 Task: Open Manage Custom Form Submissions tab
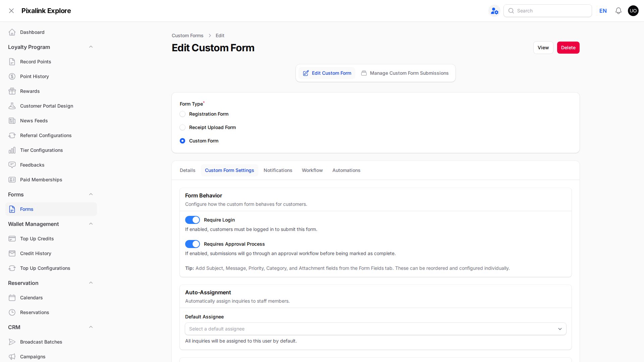tap(405, 73)
